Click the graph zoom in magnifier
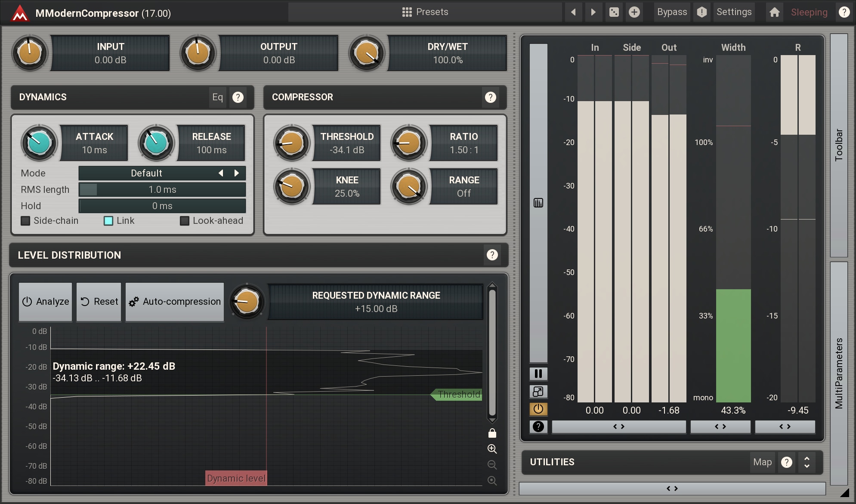Screen dimensions: 856x504 [492, 449]
